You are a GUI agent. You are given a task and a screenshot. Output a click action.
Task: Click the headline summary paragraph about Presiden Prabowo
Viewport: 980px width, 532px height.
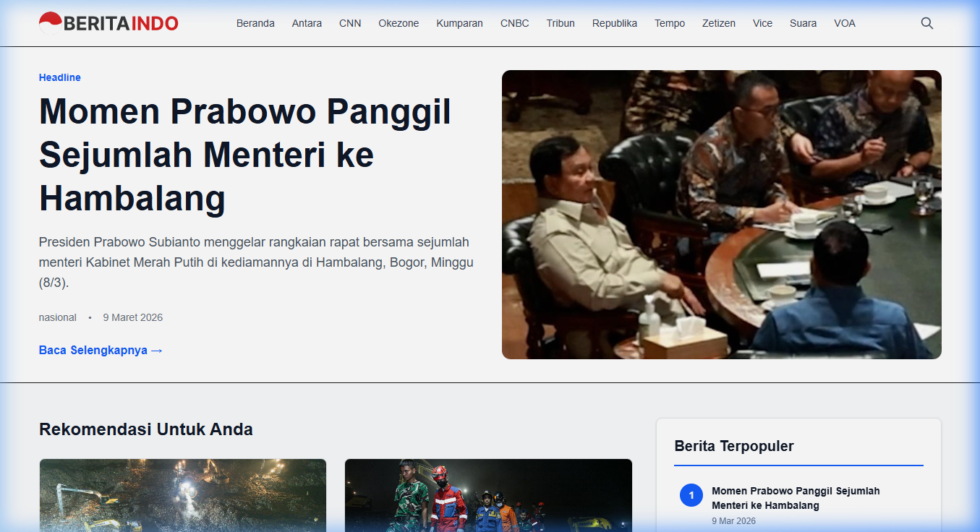click(x=256, y=262)
